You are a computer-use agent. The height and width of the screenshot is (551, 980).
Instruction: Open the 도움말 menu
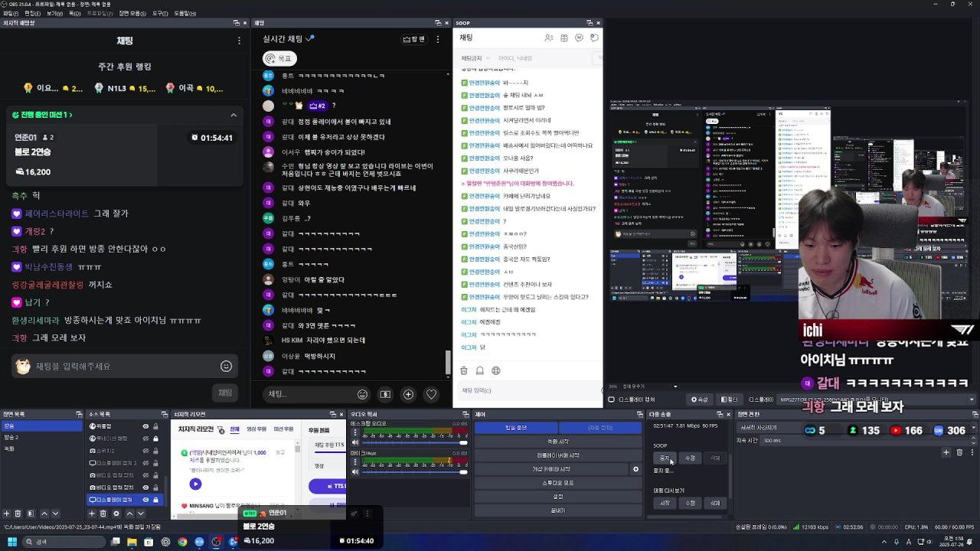point(185,13)
